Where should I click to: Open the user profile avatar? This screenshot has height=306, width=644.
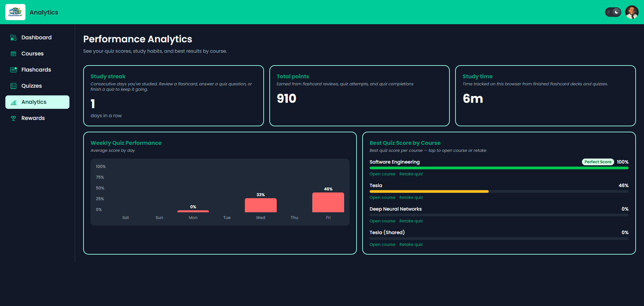[632, 12]
